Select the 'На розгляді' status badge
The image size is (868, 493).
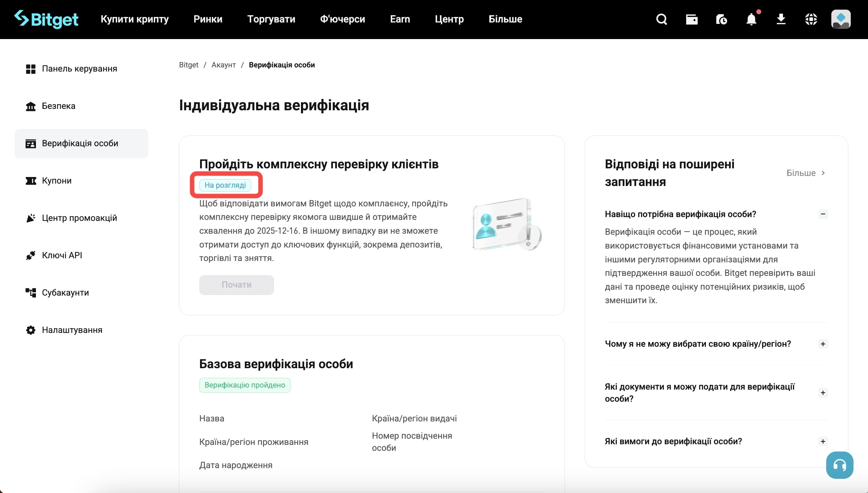pos(226,185)
